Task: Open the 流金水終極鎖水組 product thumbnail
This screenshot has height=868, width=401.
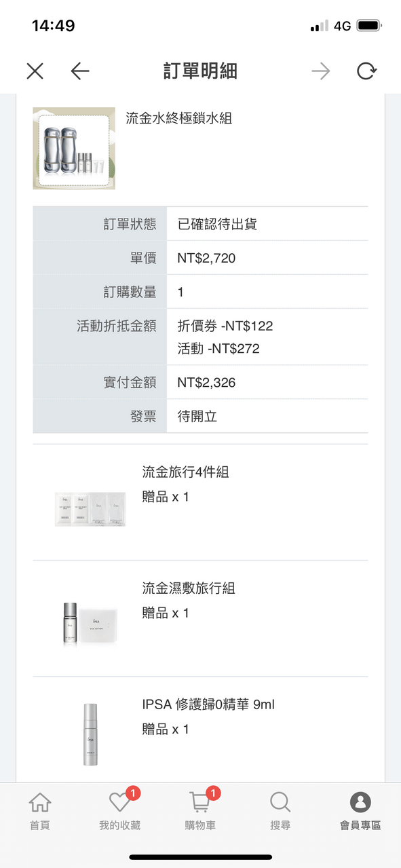Action: 73,147
